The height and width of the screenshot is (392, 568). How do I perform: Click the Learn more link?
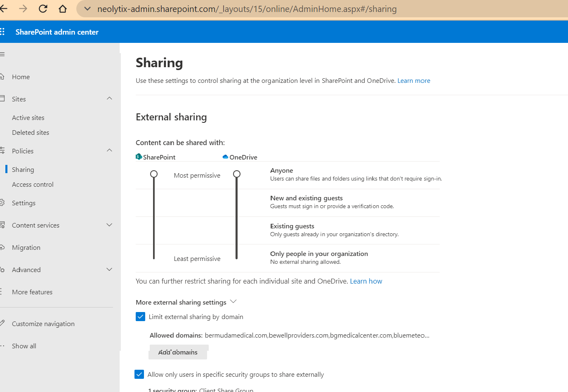(414, 81)
